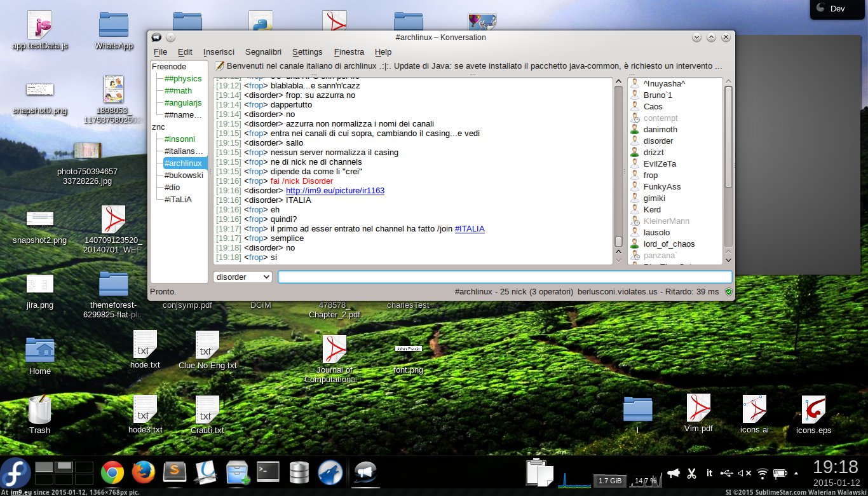Image resolution: width=868 pixels, height=496 pixels.
Task: Expand hidden system tray icons arrow
Action: coord(797,473)
